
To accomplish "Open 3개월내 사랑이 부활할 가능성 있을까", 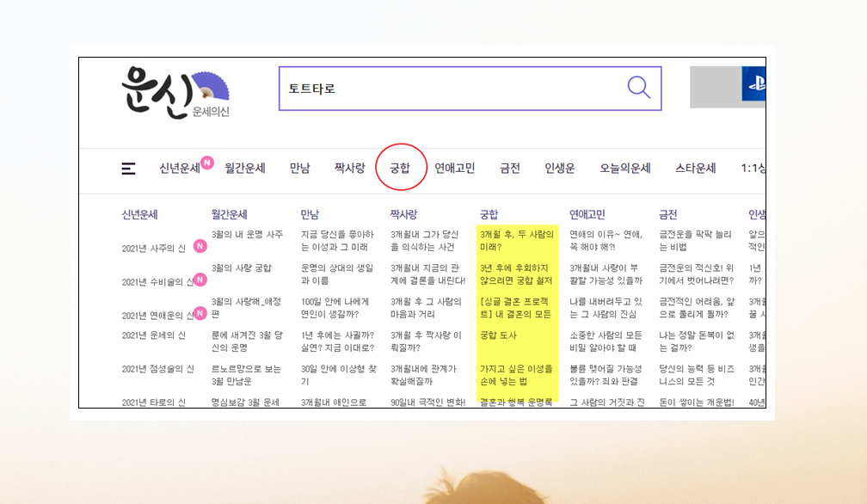I will 606,274.
